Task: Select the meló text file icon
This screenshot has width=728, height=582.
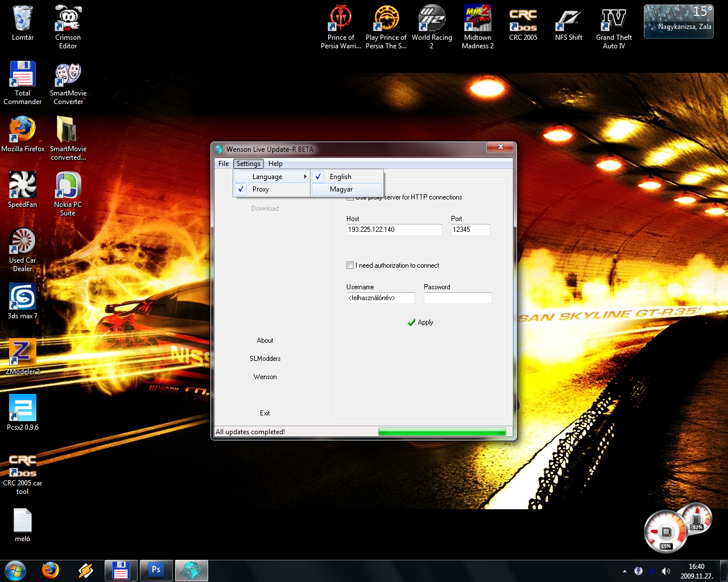Action: pos(23,525)
